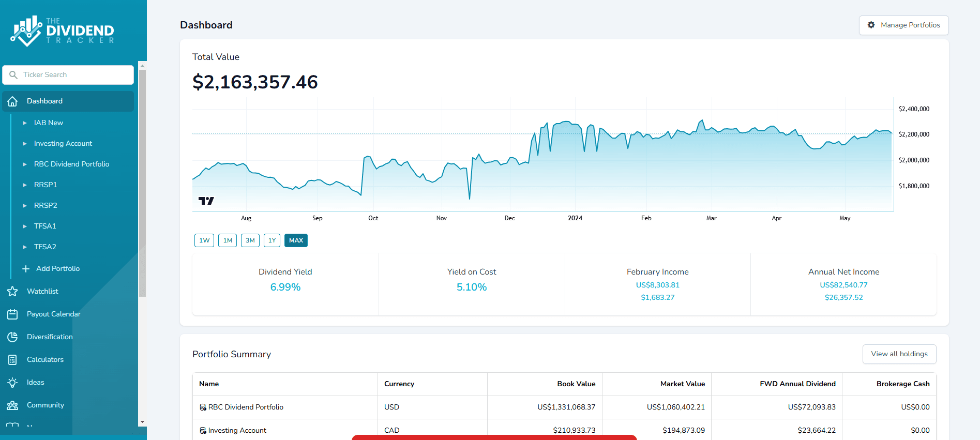The image size is (980, 440).
Task: Open the Ideas page
Action: [x=35, y=383]
